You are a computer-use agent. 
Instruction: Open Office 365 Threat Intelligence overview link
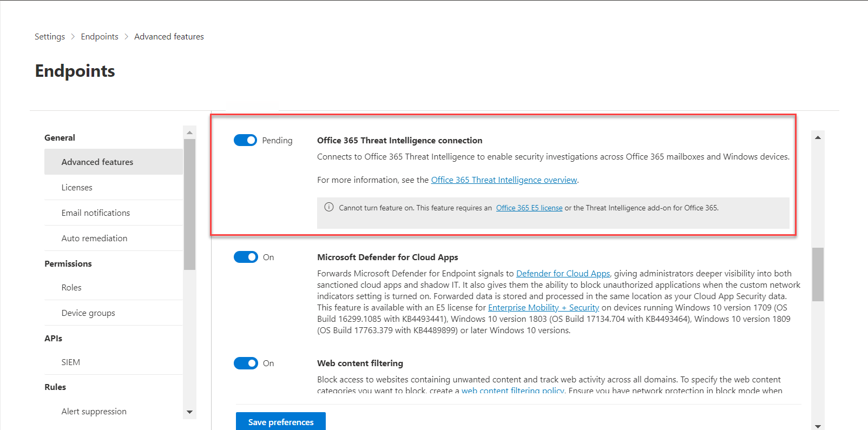(x=504, y=180)
